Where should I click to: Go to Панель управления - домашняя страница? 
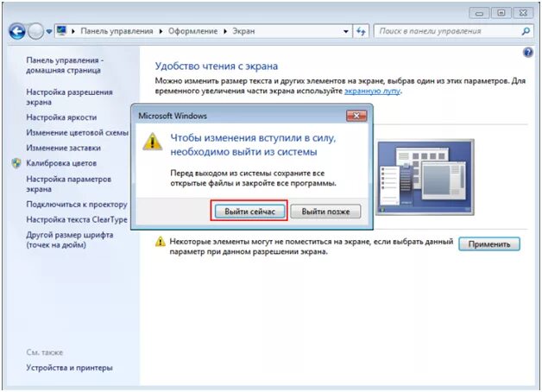click(65, 65)
